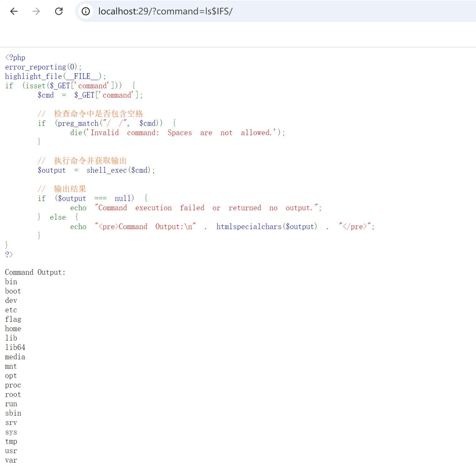
Task: Click the 'opt' entry in output
Action: (x=11, y=376)
